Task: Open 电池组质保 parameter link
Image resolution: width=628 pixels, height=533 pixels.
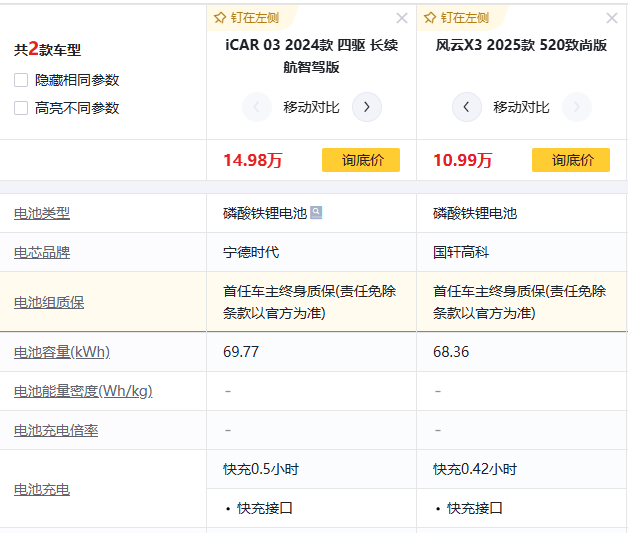Action: pyautogui.click(x=49, y=302)
